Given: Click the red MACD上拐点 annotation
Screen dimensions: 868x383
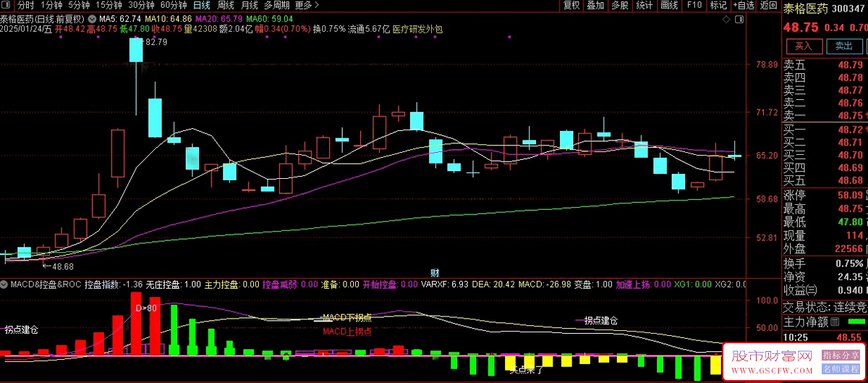Looking at the screenshot, I should click(347, 332).
